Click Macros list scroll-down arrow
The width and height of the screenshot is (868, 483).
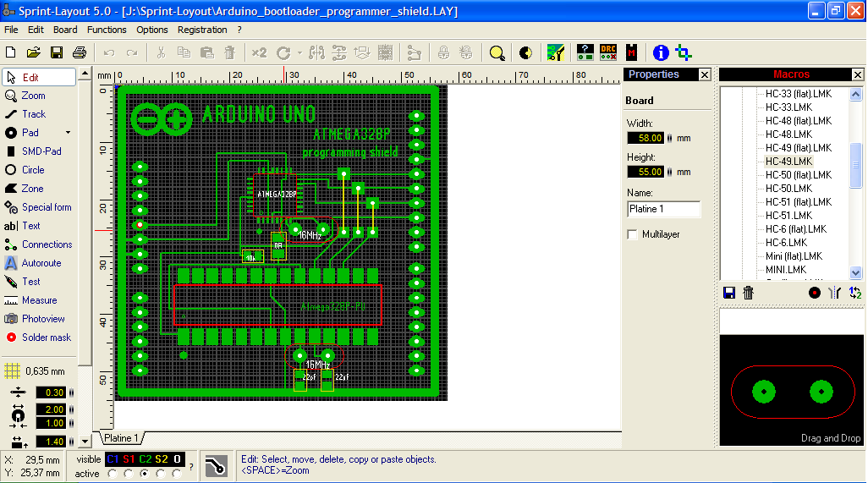(855, 272)
